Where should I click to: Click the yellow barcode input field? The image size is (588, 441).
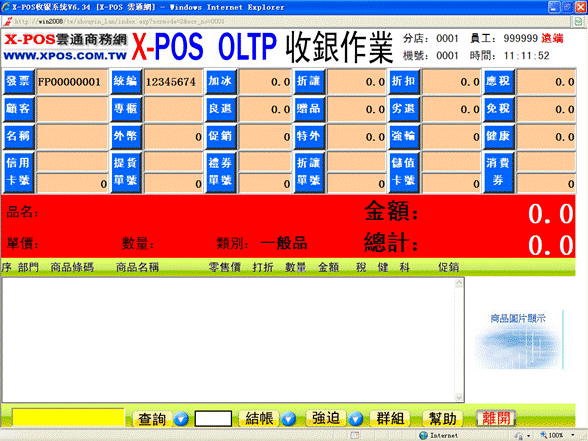(68, 417)
